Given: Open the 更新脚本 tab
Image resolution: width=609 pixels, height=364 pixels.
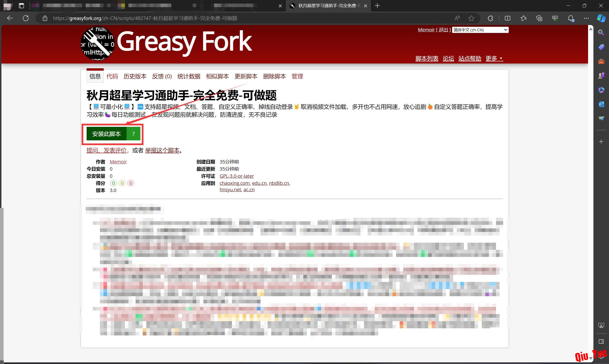Looking at the screenshot, I should point(246,76).
